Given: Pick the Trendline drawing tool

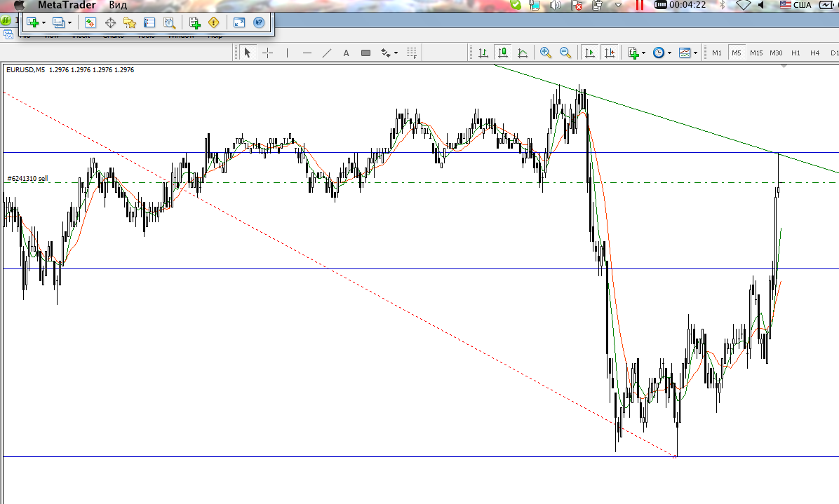Looking at the screenshot, I should click(327, 53).
